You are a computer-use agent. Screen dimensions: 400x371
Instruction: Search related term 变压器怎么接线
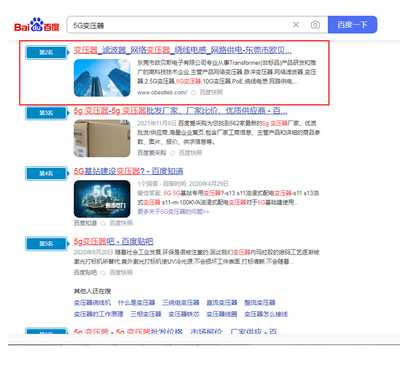[x=266, y=314]
